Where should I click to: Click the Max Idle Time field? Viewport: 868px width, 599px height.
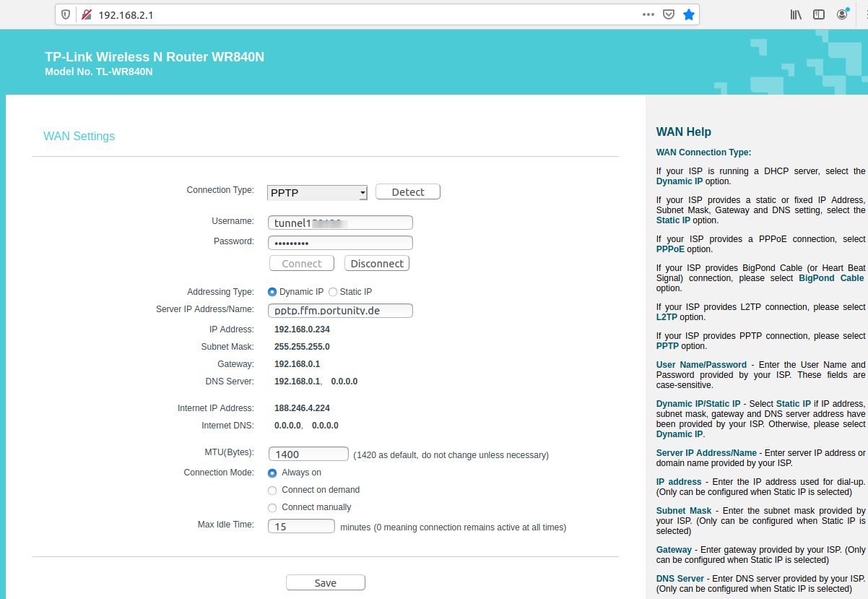(301, 527)
